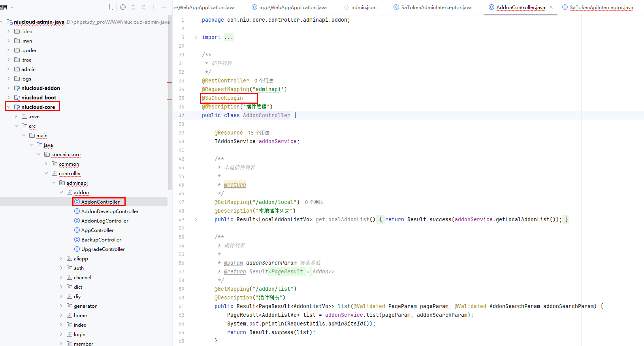
Task: Expand the common package
Action: [x=46, y=164]
